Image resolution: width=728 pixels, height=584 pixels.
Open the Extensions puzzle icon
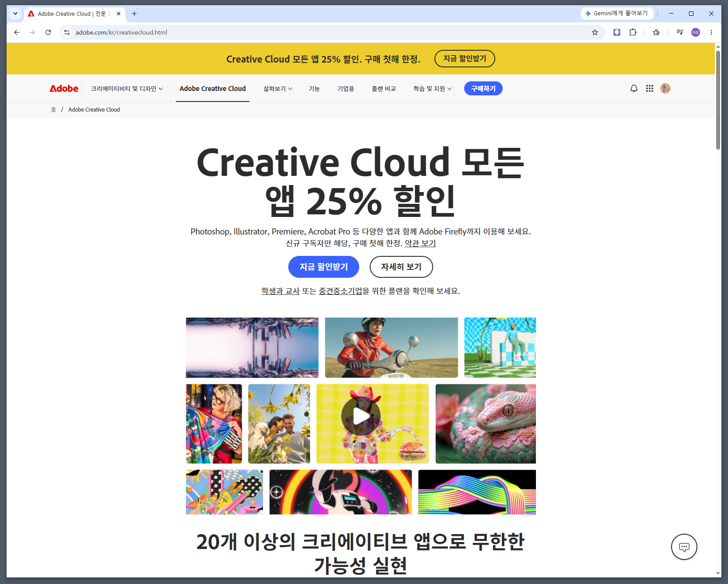[x=633, y=32]
